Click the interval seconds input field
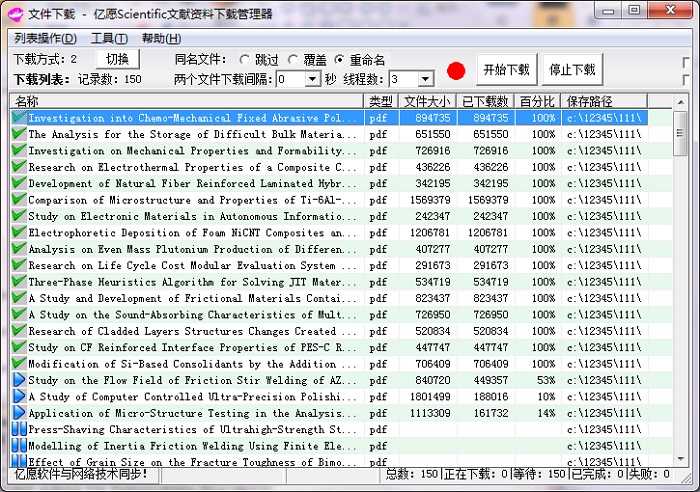The width and height of the screenshot is (700, 492). [291, 79]
